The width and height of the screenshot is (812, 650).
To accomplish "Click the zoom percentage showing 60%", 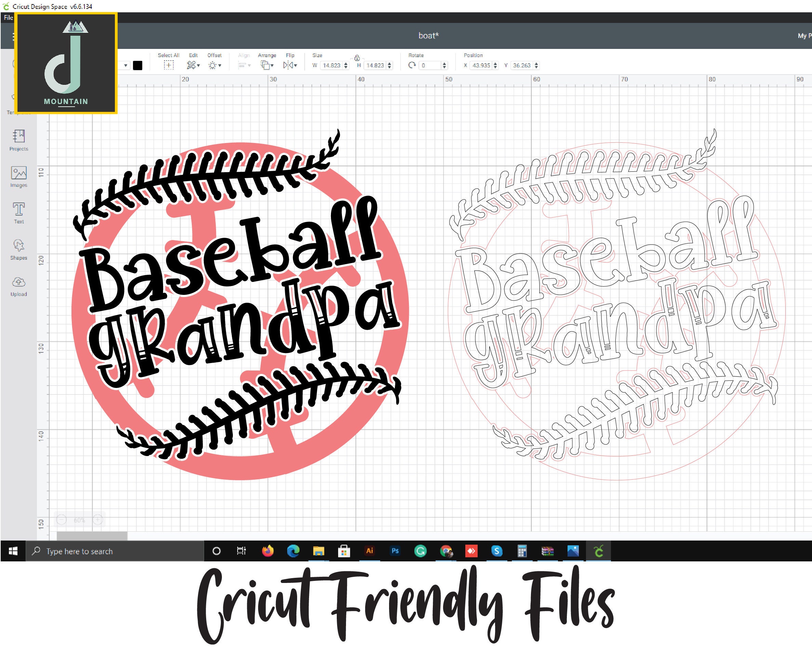I will pos(79,519).
